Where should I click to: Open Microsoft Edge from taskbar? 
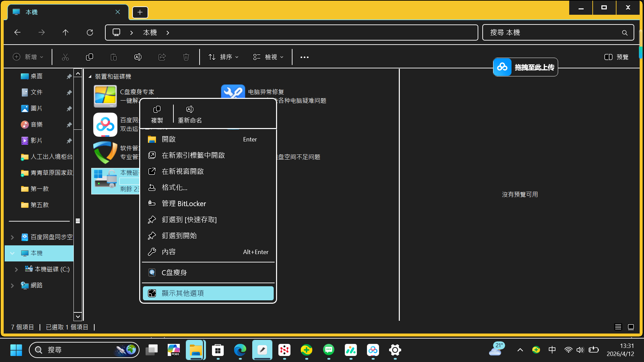tap(240, 350)
